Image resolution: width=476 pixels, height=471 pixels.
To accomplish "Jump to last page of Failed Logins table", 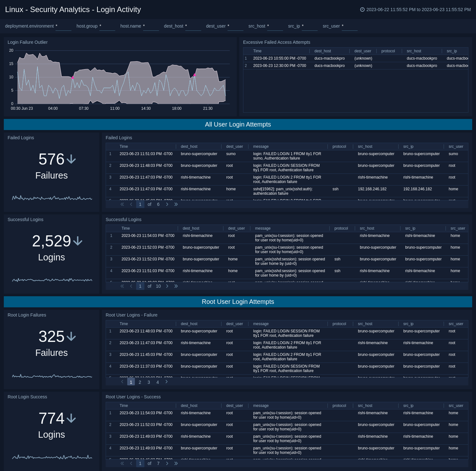I will (x=176, y=204).
